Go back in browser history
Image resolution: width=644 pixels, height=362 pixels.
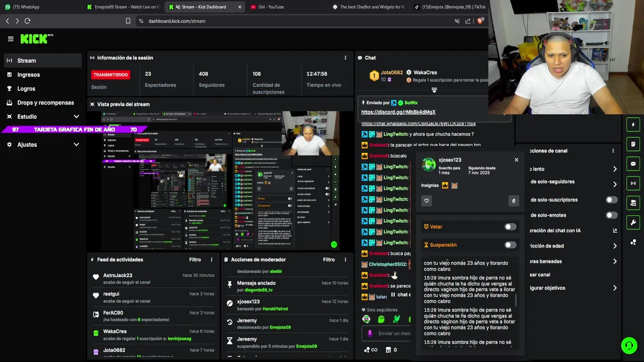pos(7,21)
